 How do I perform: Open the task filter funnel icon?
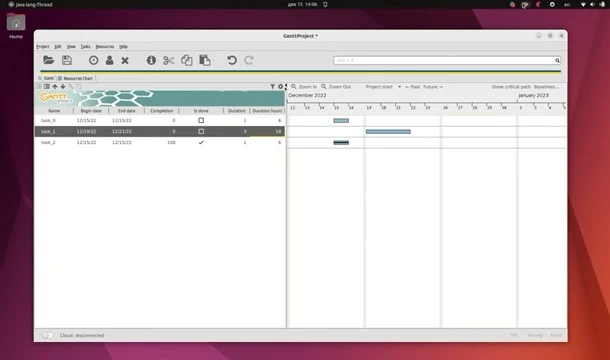[x=273, y=86]
